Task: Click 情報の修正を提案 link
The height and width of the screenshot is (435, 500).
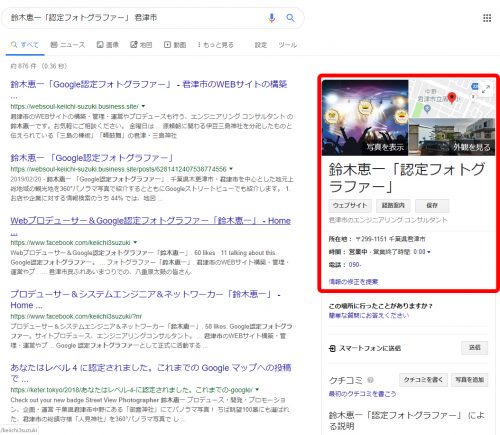Action: pos(353,282)
